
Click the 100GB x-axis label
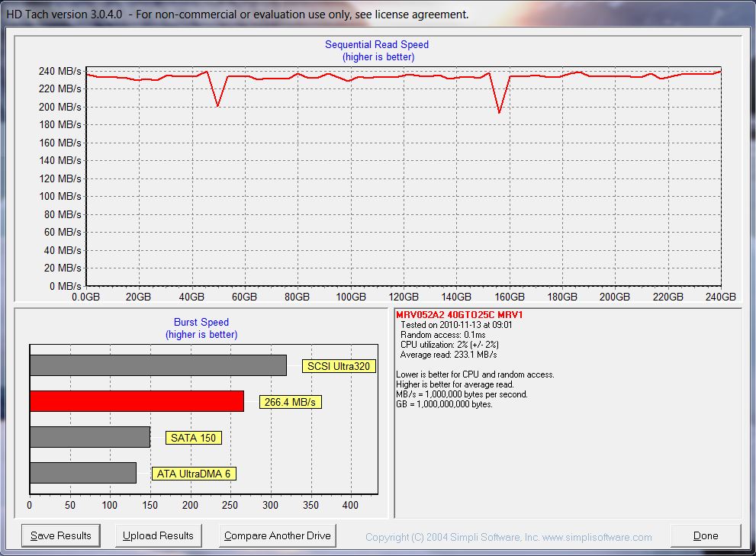(351, 297)
